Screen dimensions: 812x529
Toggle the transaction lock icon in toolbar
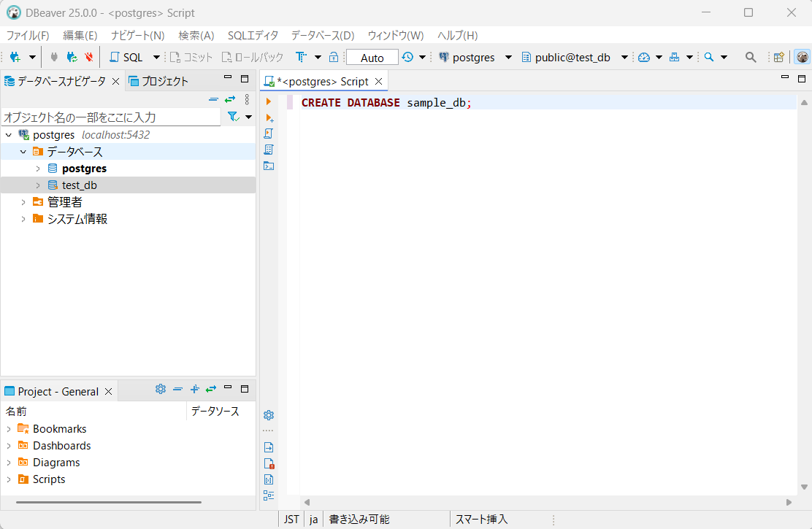pyautogui.click(x=334, y=57)
